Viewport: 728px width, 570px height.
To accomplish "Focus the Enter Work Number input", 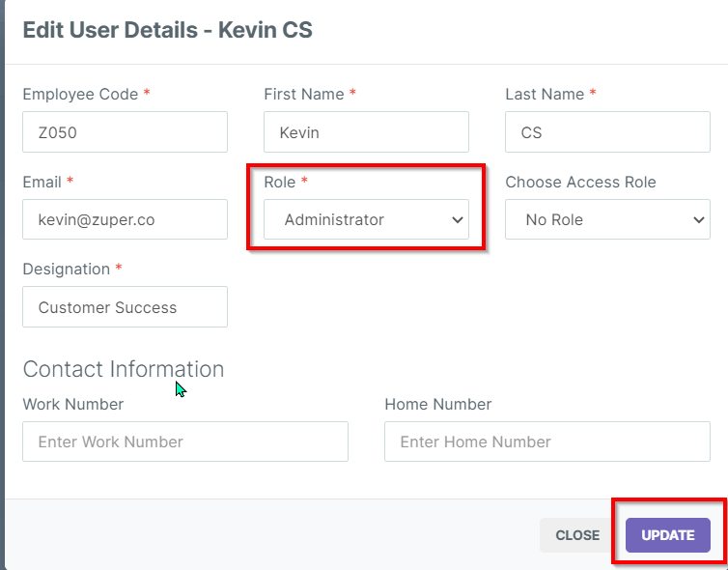I will click(184, 442).
